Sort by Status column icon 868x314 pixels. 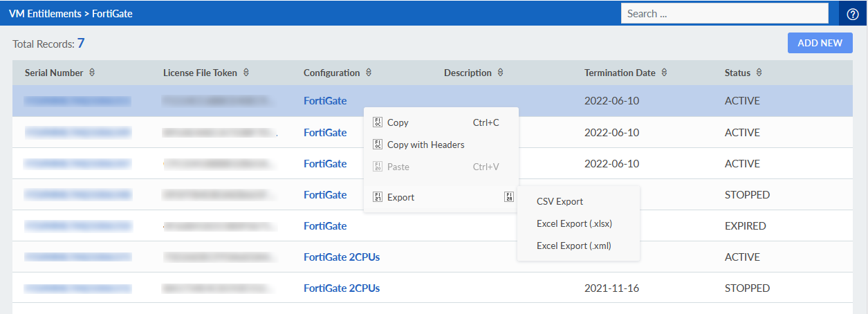(x=759, y=73)
